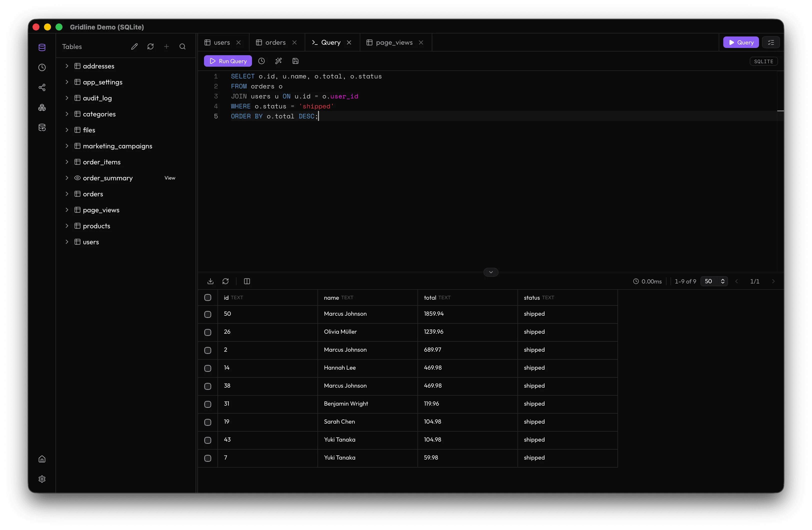Click the pencil edit icon in Tables header
The width and height of the screenshot is (812, 530).
tap(134, 47)
